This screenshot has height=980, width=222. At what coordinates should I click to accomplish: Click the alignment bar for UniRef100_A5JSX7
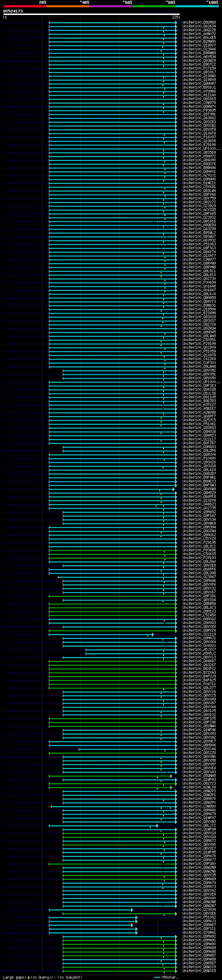[x=131, y=650]
